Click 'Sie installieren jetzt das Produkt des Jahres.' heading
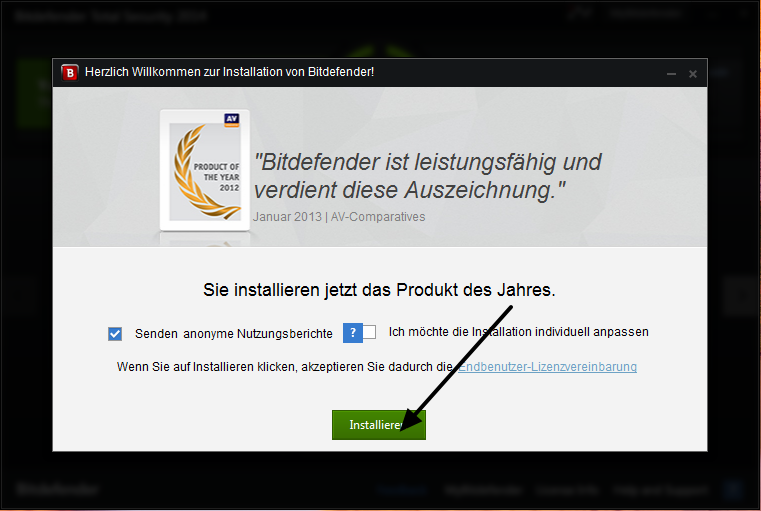Viewport: 761px width, 511px height. point(379,290)
